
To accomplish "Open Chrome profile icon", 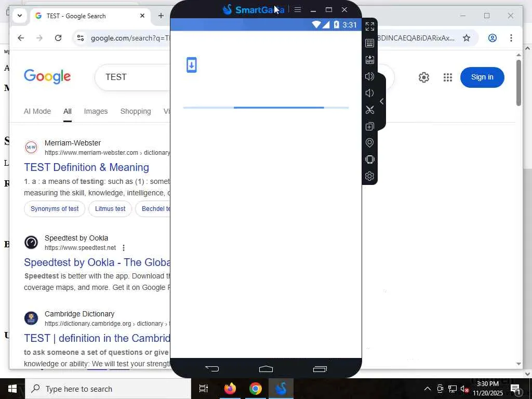I will pyautogui.click(x=493, y=38).
